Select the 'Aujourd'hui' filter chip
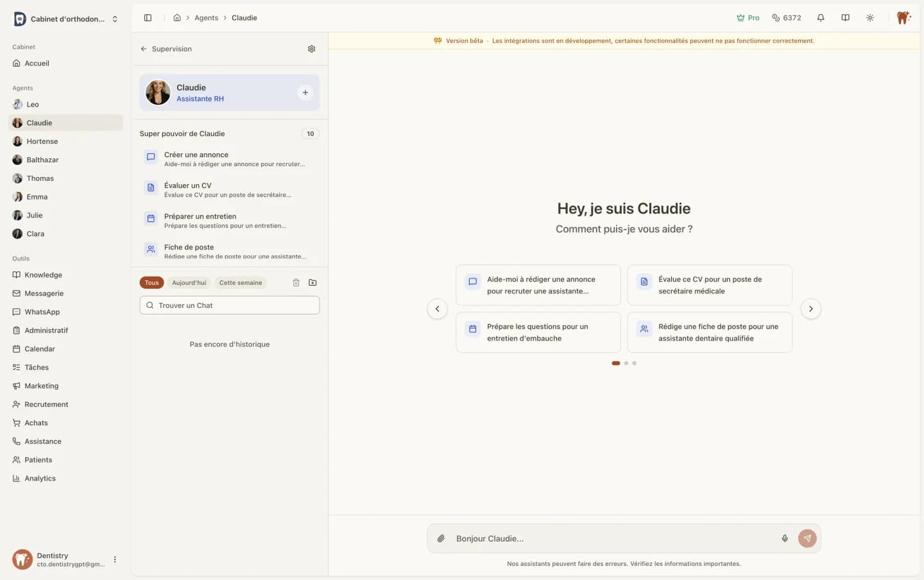The width and height of the screenshot is (924, 580). (x=189, y=283)
